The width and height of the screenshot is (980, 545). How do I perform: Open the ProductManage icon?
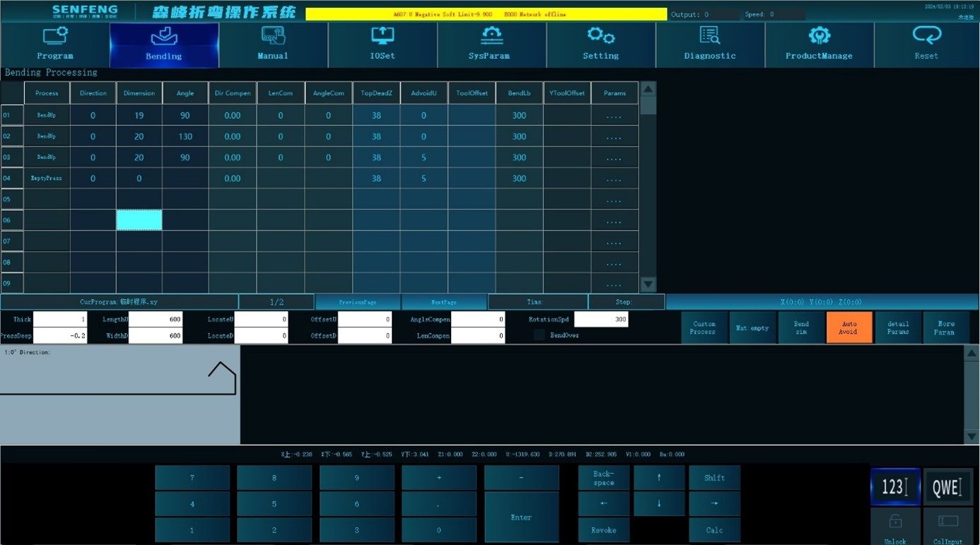819,35
